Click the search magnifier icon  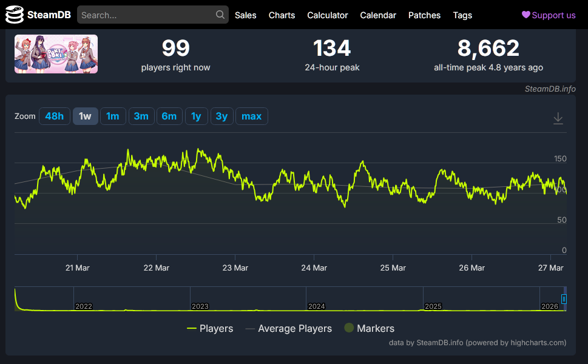pyautogui.click(x=220, y=15)
